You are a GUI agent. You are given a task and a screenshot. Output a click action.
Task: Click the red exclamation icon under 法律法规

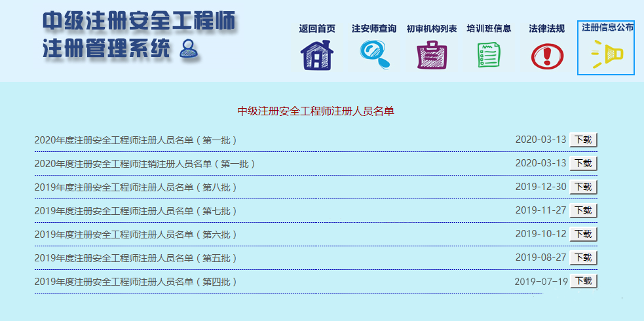pos(547,56)
